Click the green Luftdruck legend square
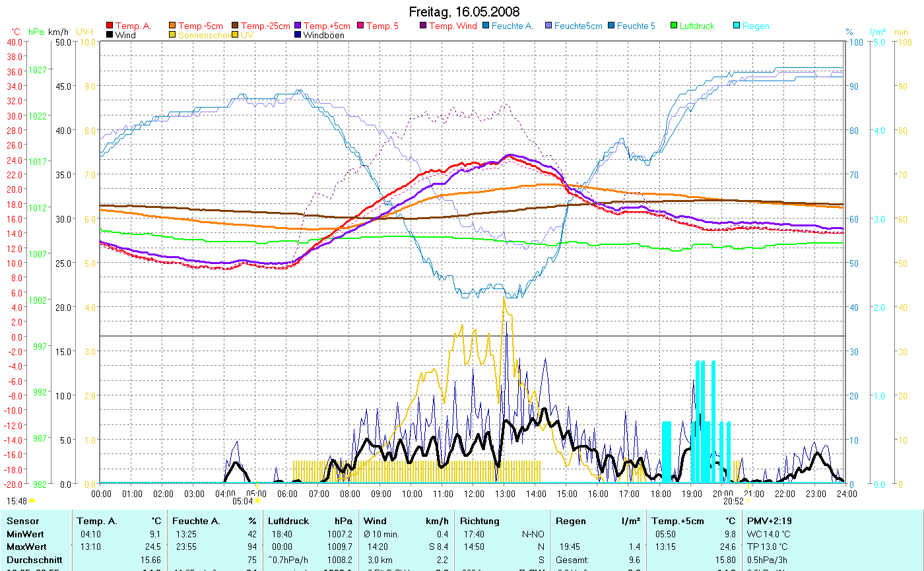This screenshot has width=924, height=571. tap(674, 26)
